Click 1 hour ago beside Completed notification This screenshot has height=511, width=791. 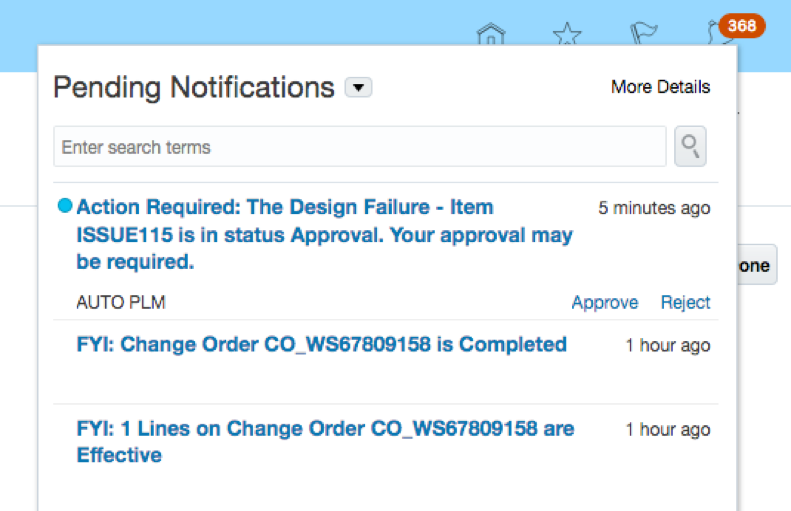pos(668,346)
